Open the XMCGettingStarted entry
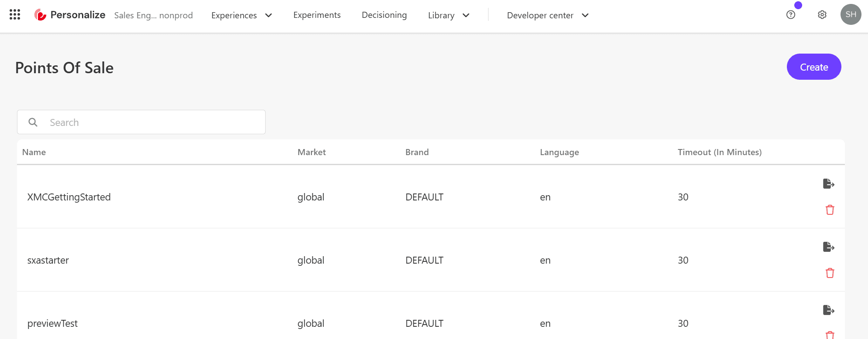This screenshot has width=868, height=339. click(69, 197)
